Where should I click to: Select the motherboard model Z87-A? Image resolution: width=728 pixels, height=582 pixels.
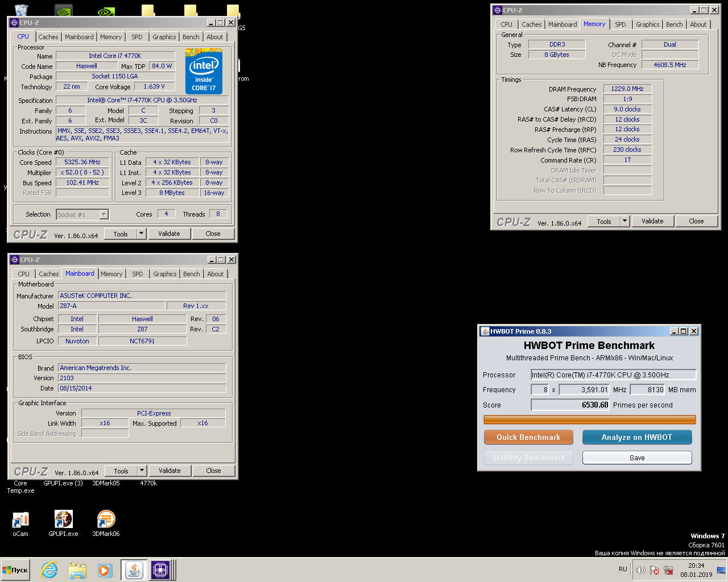111,306
